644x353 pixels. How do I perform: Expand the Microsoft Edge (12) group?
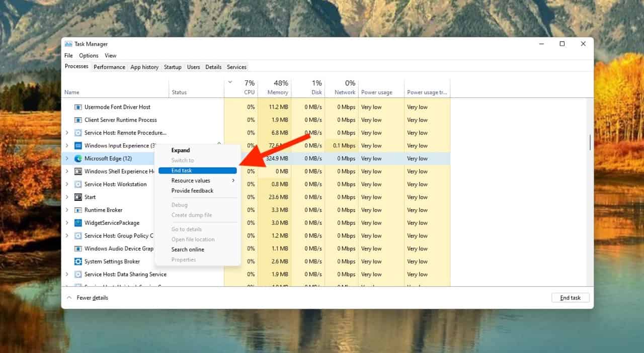[x=67, y=158]
